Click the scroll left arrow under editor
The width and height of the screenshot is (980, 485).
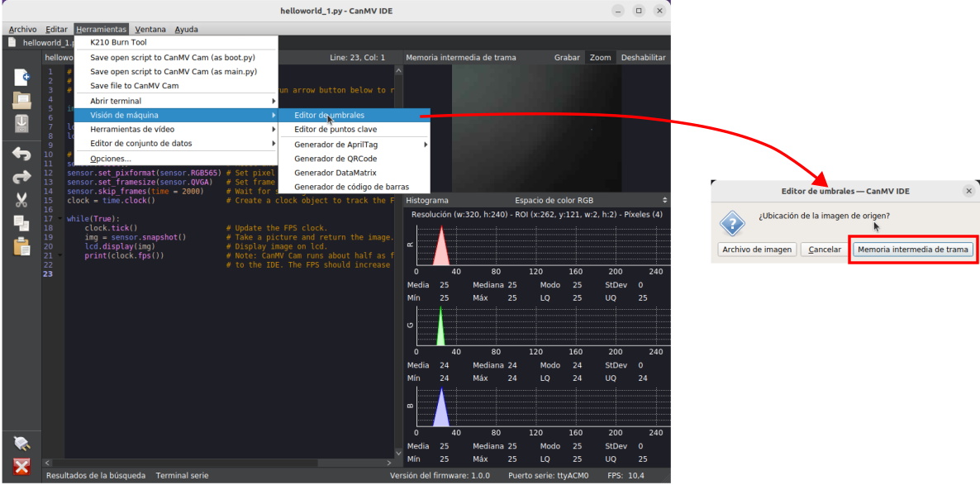(46, 464)
